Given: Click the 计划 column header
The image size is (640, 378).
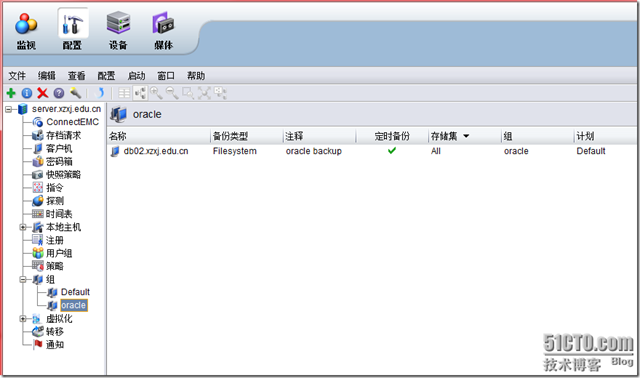Looking at the screenshot, I should pos(606,136).
